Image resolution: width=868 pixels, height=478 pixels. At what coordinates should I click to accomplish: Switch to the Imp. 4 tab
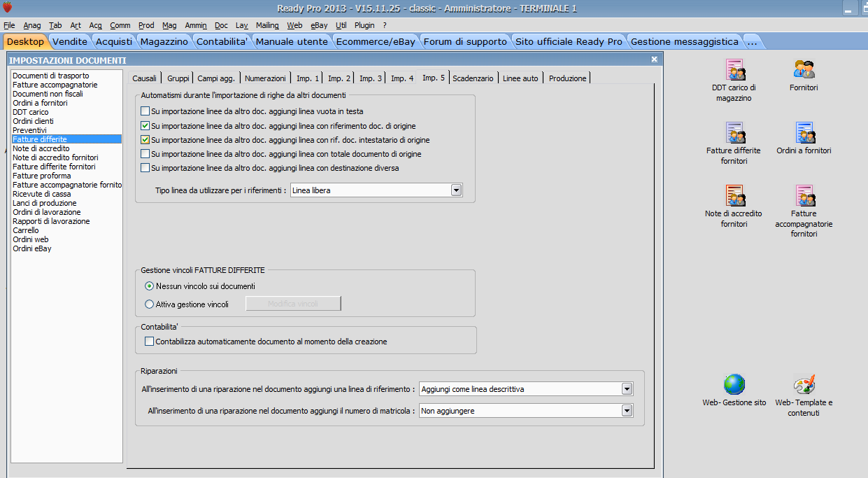tap(402, 78)
